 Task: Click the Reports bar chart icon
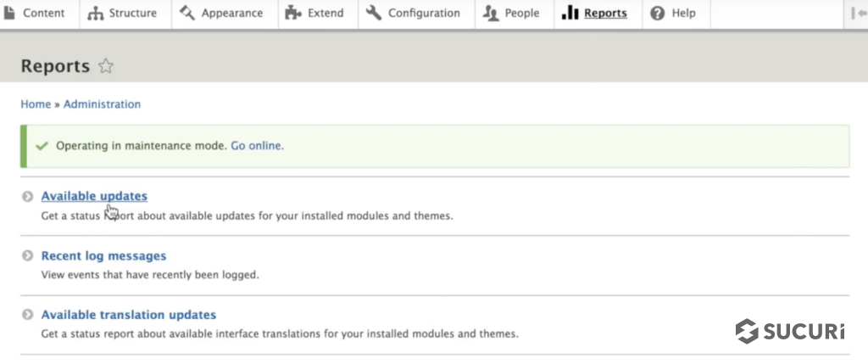pyautogui.click(x=570, y=14)
